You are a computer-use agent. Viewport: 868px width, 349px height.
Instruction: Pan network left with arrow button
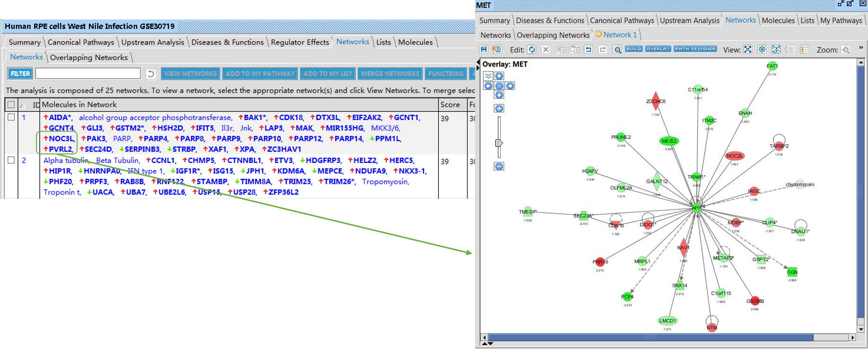click(488, 86)
